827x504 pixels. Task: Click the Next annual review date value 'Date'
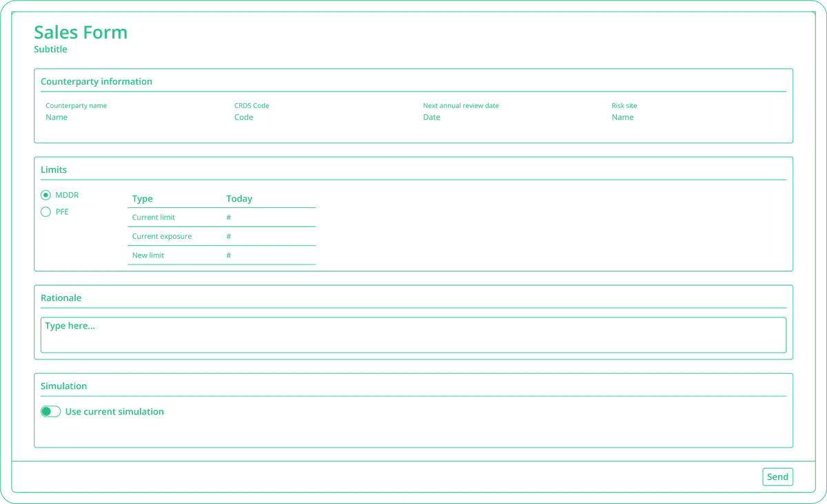[431, 117]
